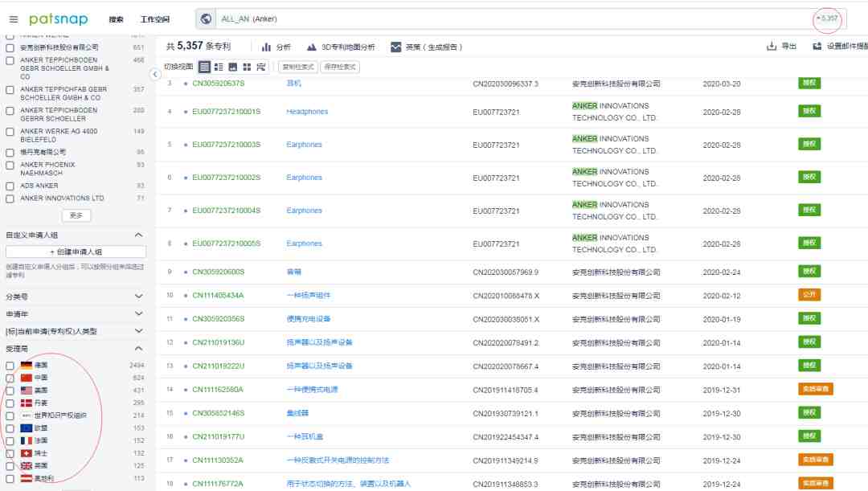Image resolution: width=868 pixels, height=491 pixels.
Task: Check the ANKER INNOVATIONS LTD checkbox
Action: 10,198
